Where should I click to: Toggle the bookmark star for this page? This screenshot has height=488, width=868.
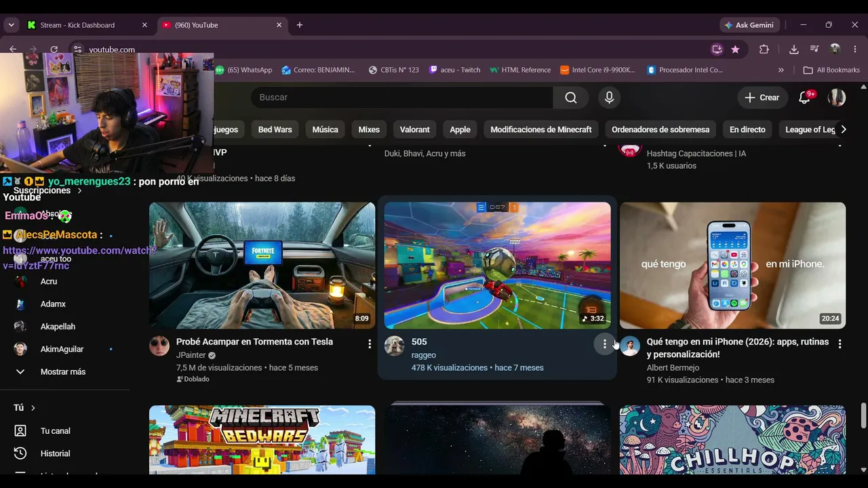(x=735, y=49)
